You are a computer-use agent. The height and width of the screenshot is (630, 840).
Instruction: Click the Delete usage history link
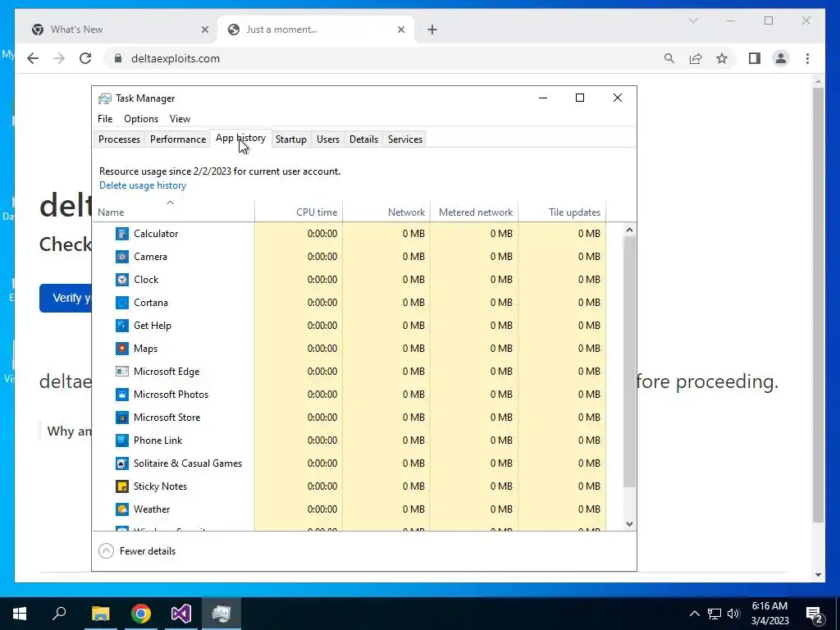143,185
